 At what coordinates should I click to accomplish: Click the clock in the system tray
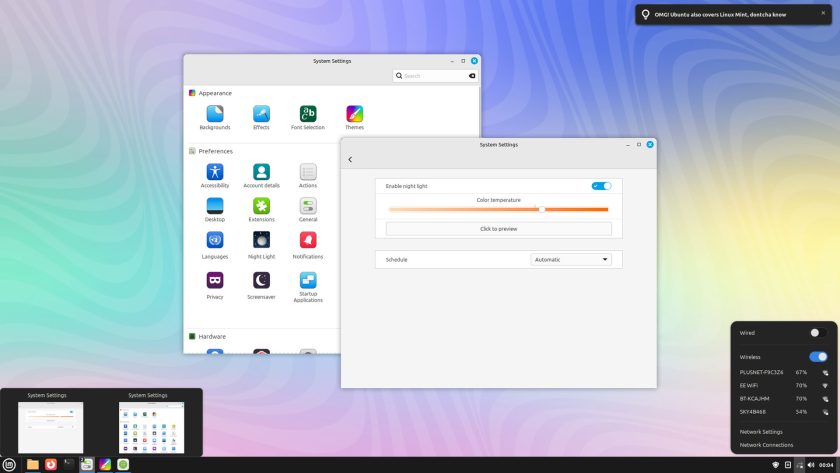pyautogui.click(x=826, y=465)
